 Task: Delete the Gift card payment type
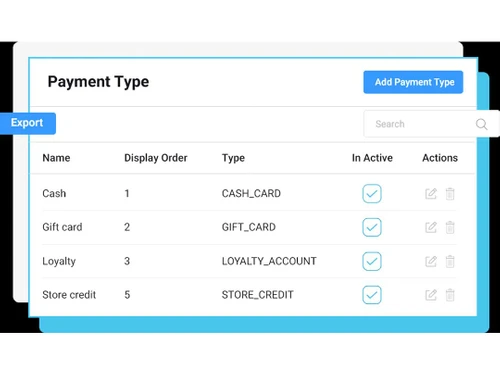[450, 227]
